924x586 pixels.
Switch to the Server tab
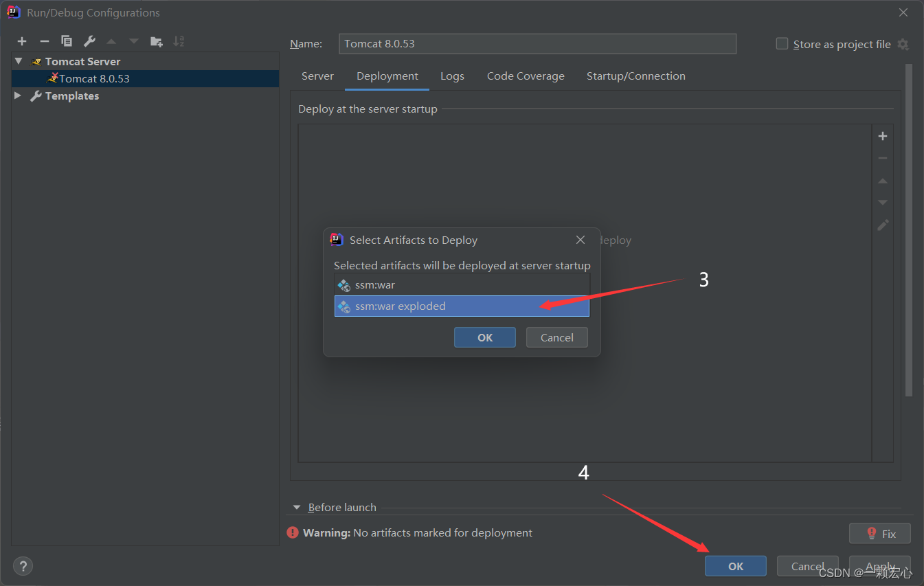click(x=317, y=76)
